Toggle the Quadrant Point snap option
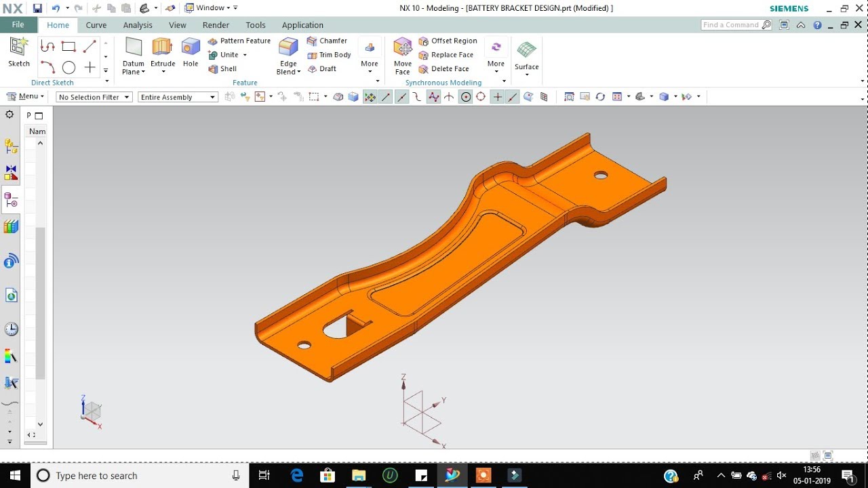This screenshot has height=488, width=868. 481,96
